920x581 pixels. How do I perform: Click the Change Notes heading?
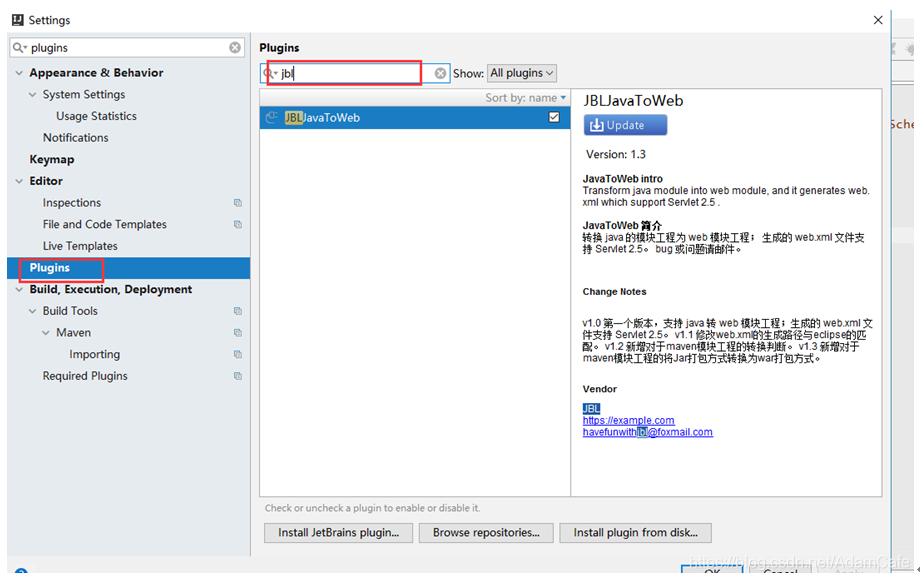(614, 292)
